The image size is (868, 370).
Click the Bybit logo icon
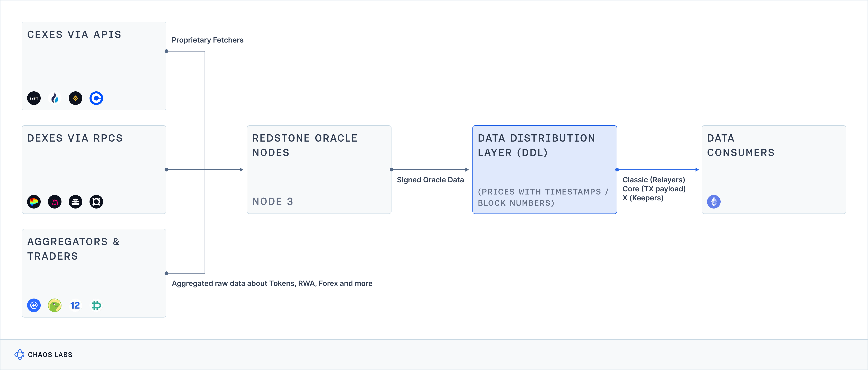click(x=34, y=98)
